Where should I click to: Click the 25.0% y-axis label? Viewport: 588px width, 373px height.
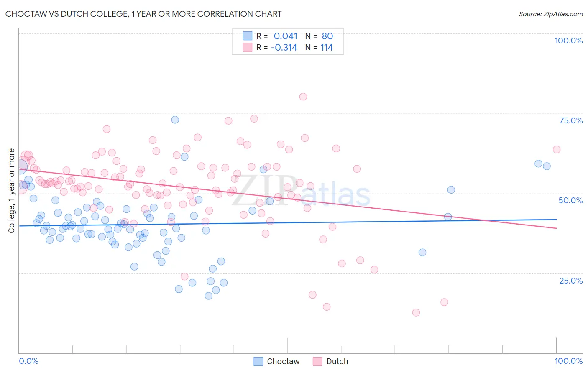[571, 281]
